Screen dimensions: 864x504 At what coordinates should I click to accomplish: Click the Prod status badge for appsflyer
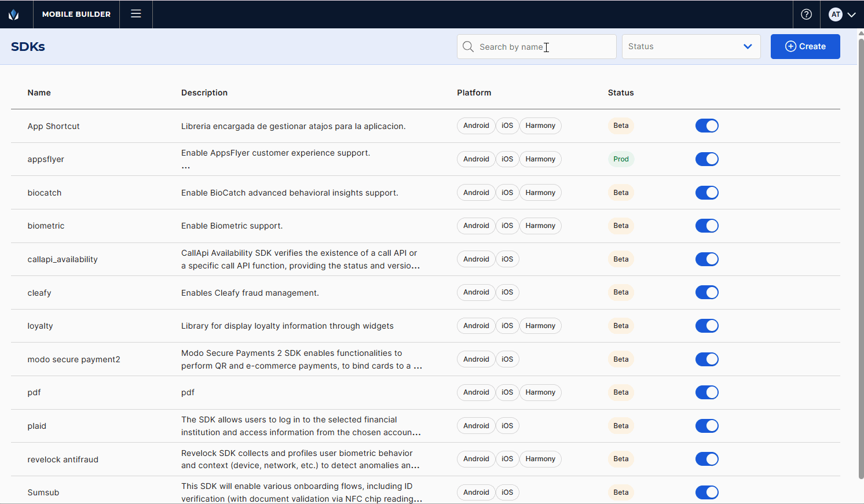point(621,159)
